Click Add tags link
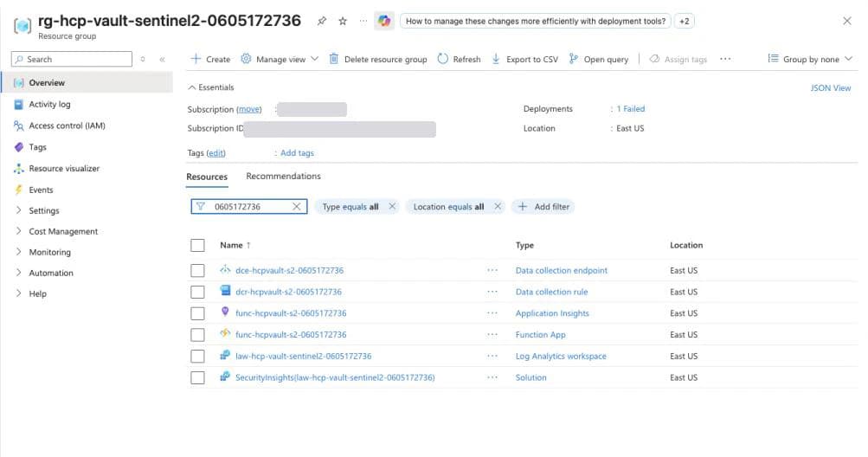 (297, 153)
